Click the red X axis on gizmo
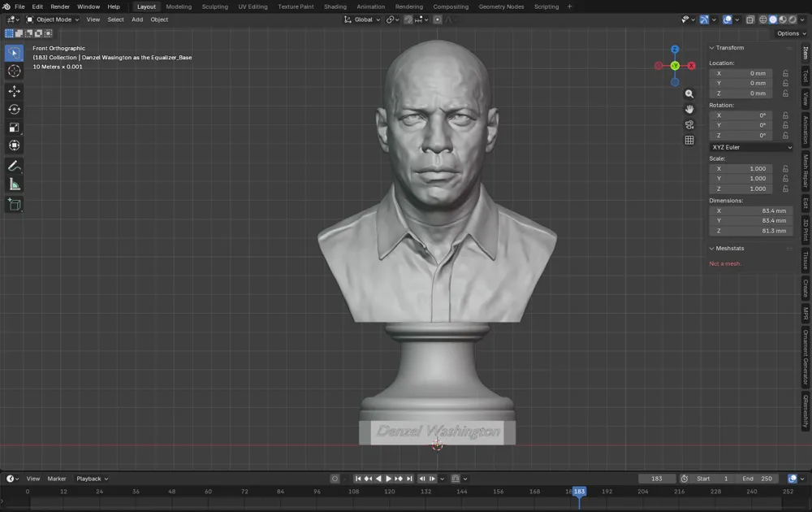Viewport: 812px width, 512px height. [691, 66]
